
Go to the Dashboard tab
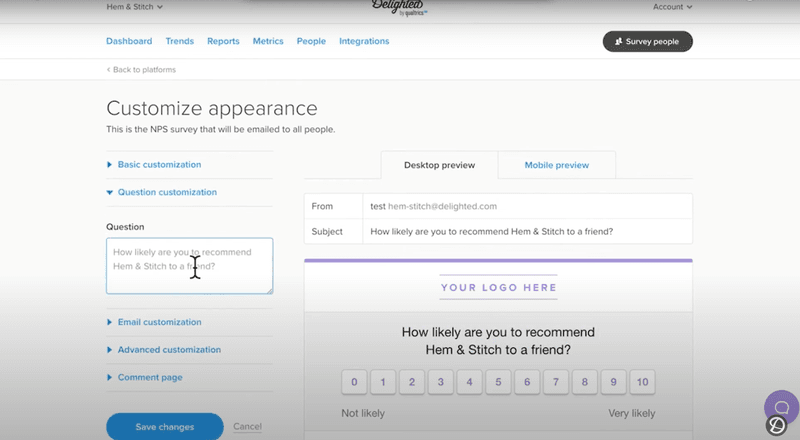(129, 41)
